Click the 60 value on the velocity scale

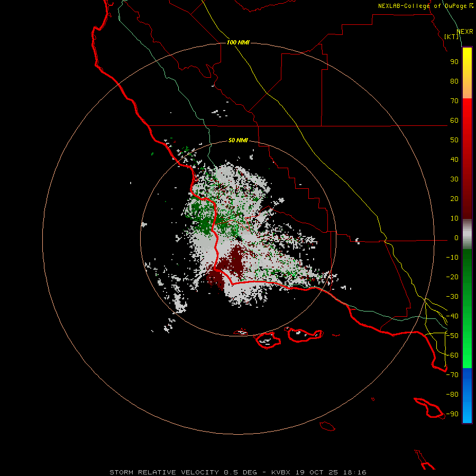(454, 120)
